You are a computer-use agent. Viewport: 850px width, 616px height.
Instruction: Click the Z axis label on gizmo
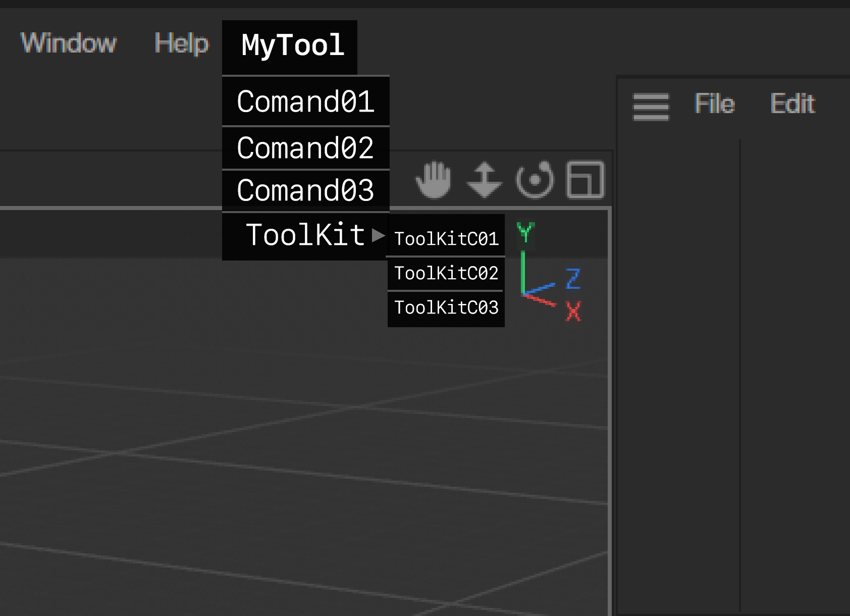coord(573,279)
